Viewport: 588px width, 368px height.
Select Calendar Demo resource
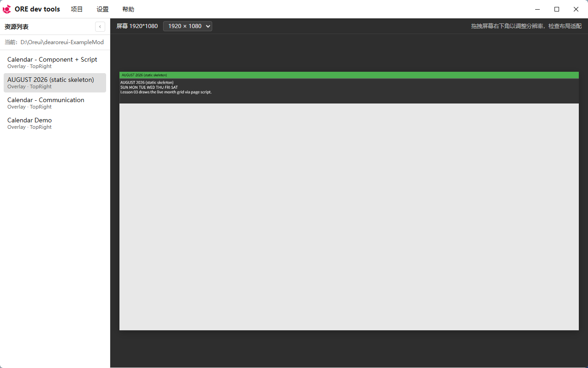(55, 123)
